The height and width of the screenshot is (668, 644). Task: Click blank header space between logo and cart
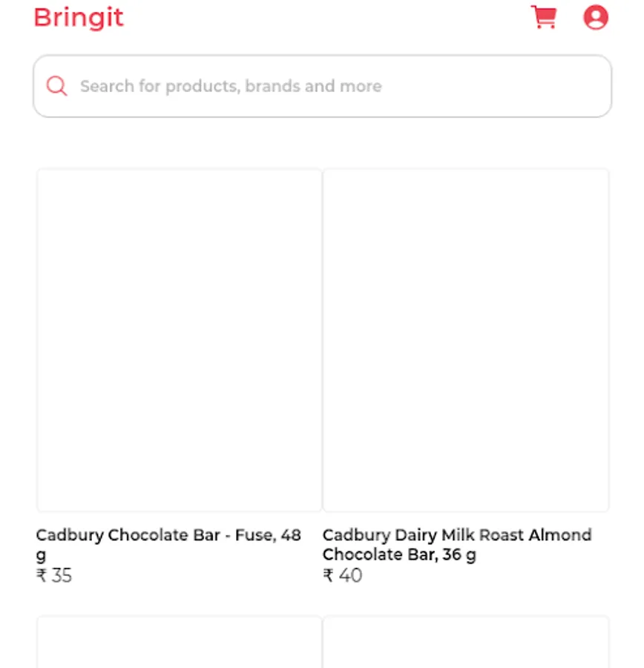[x=327, y=18]
